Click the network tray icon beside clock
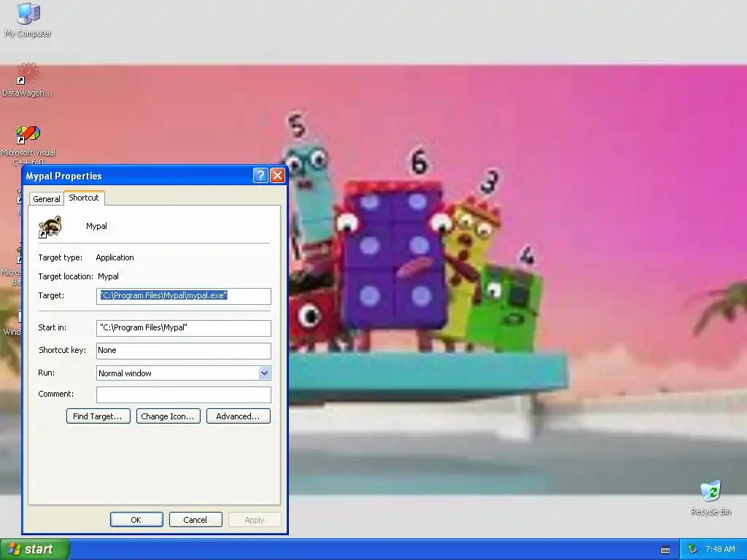 pyautogui.click(x=692, y=550)
